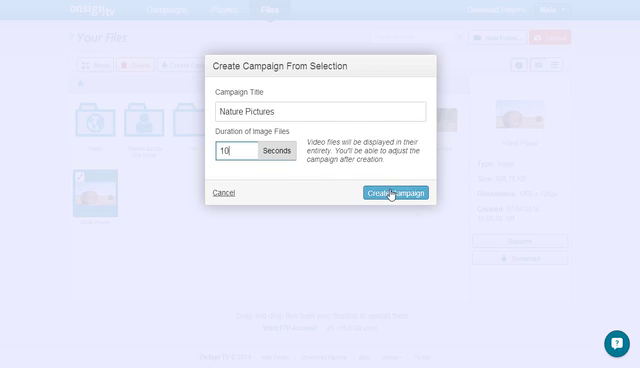Select the Wind Power preview thumbnail
The height and width of the screenshot is (368, 640).
[520, 115]
